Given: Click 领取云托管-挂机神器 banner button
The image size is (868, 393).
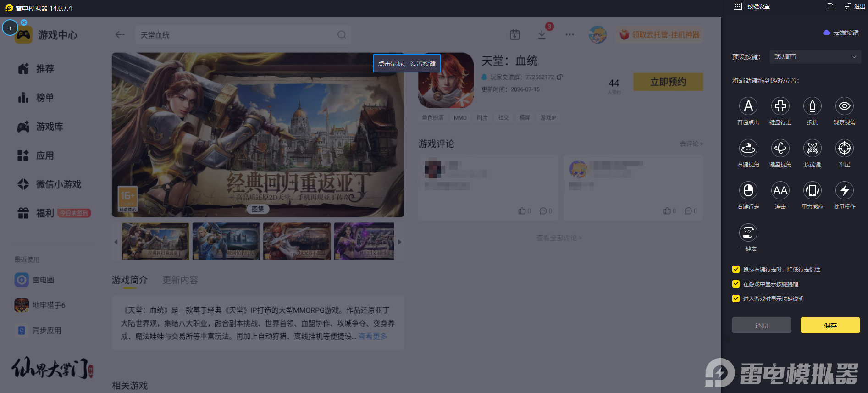Looking at the screenshot, I should [659, 34].
